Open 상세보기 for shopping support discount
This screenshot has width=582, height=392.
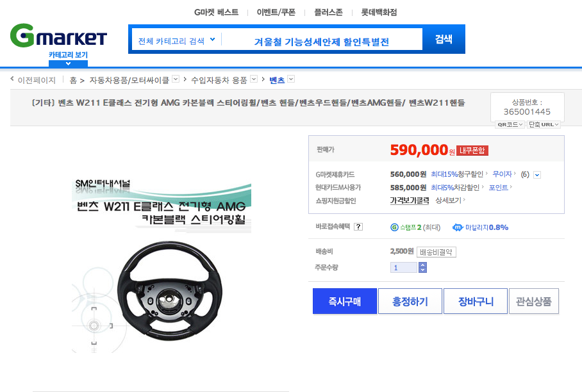pos(450,200)
